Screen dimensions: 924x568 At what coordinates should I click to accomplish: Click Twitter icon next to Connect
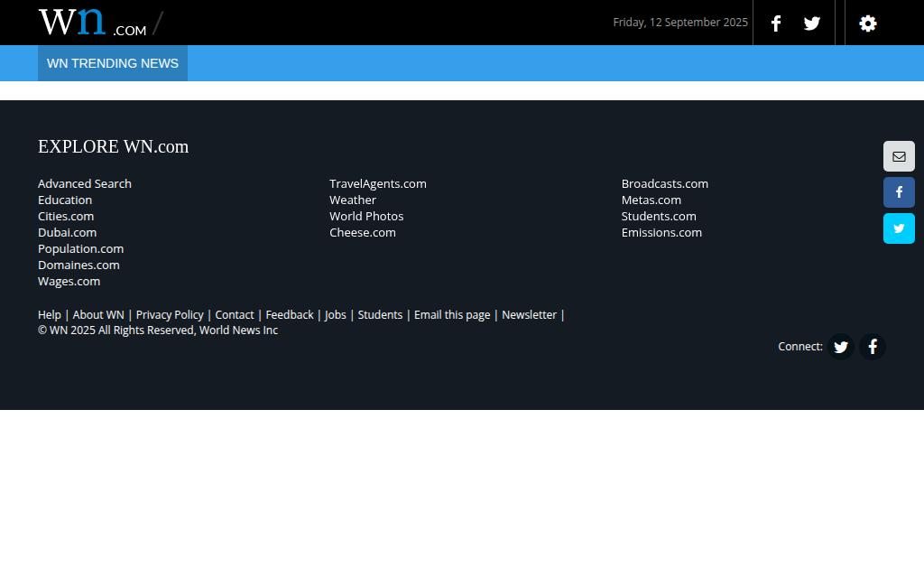pos(841,347)
